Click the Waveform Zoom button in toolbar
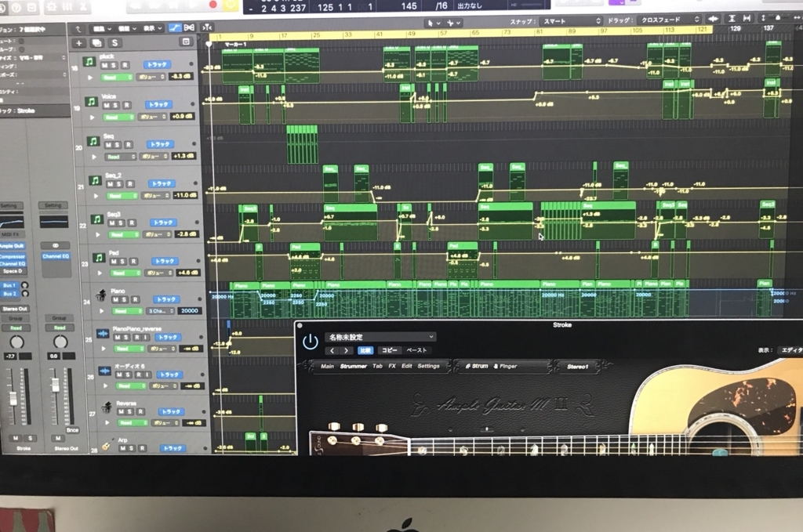Screen dimensions: 803x532 point(712,19)
